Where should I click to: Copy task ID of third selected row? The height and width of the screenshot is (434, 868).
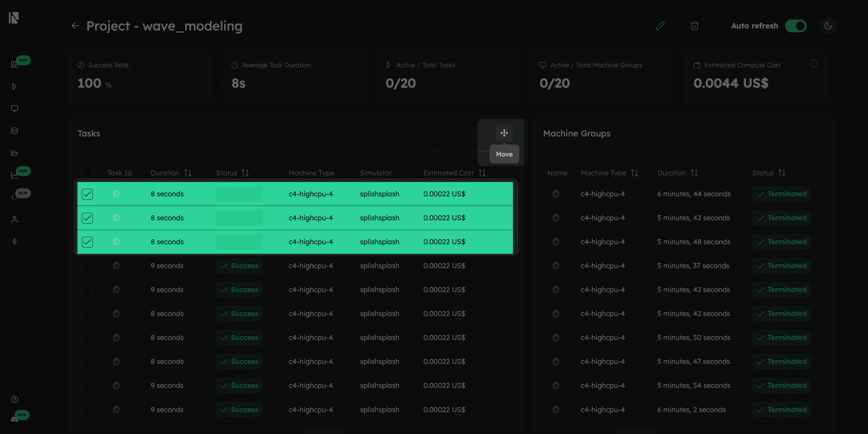[x=116, y=242]
